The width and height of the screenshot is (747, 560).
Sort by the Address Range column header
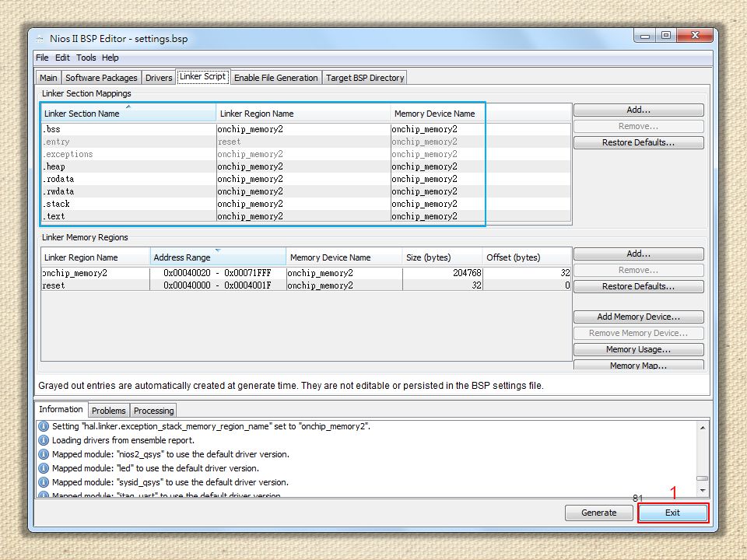click(218, 257)
